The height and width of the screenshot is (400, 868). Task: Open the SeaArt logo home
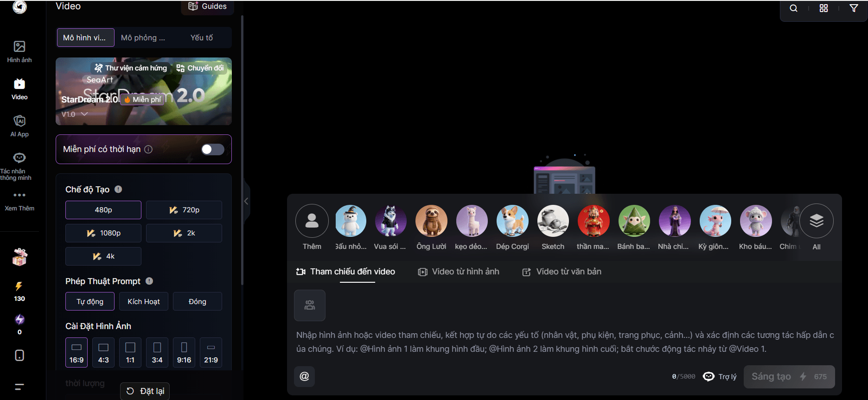pos(19,6)
